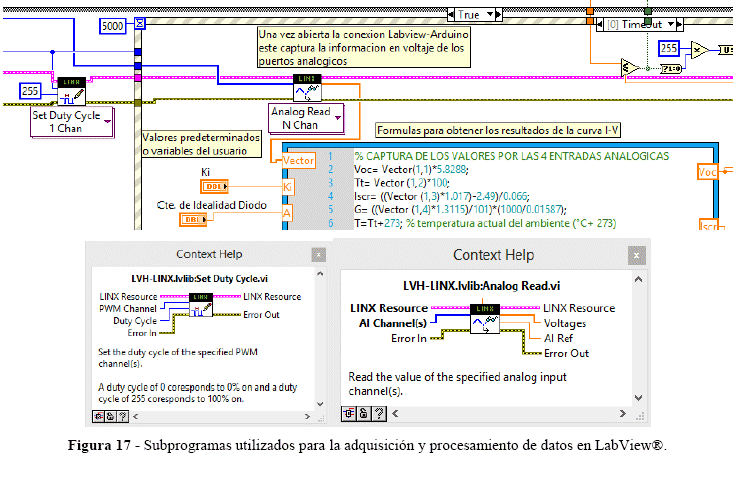Open detailed help from Set Duty Cycle help
Screen dimensions: 744x477
click(122, 416)
